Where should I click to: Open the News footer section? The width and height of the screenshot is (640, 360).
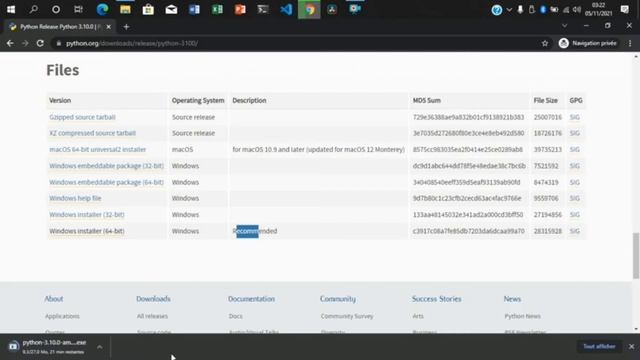click(512, 299)
